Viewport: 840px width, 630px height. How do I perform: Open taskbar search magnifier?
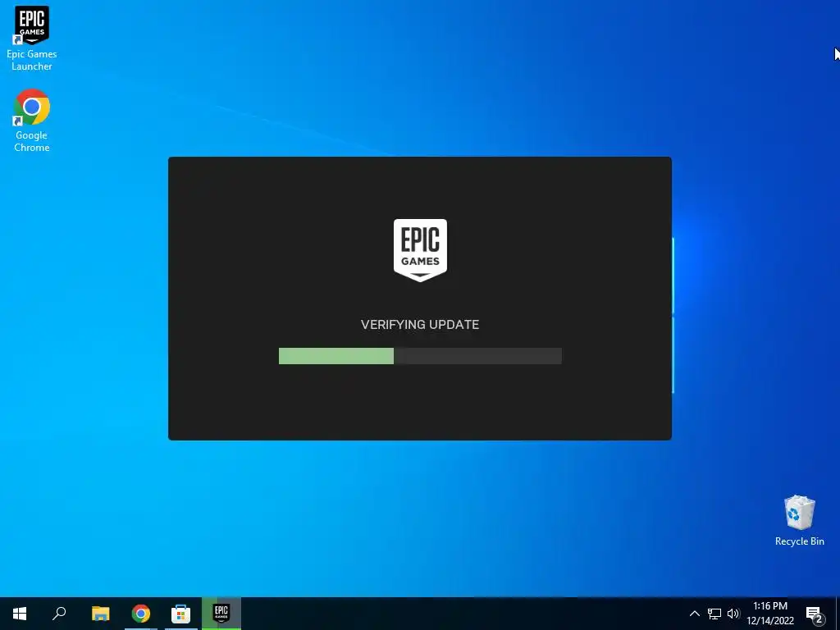59,614
